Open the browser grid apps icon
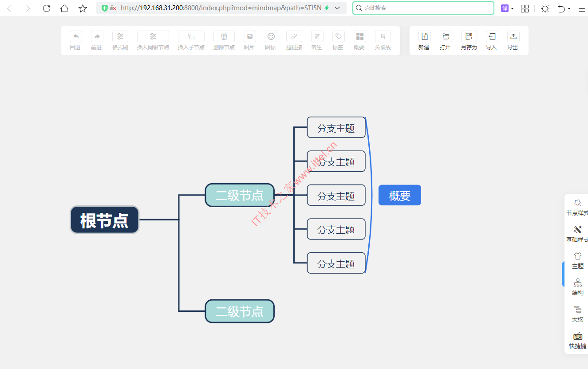 [525, 8]
